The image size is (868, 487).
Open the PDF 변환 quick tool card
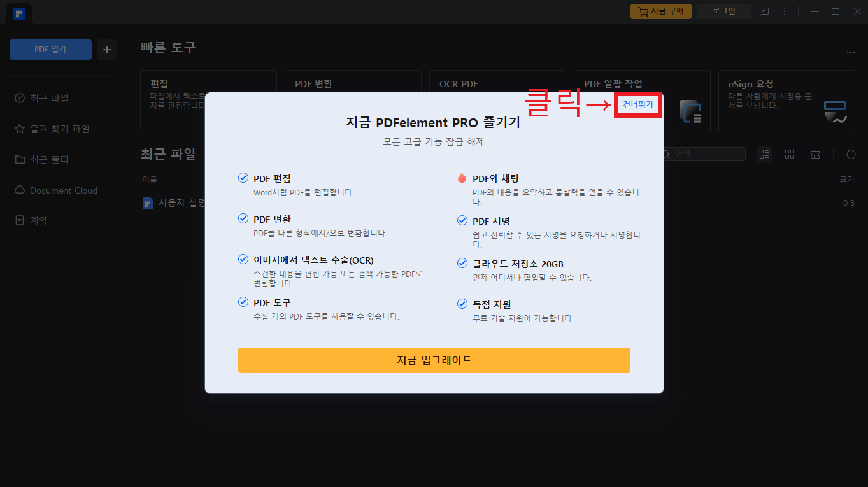click(353, 101)
